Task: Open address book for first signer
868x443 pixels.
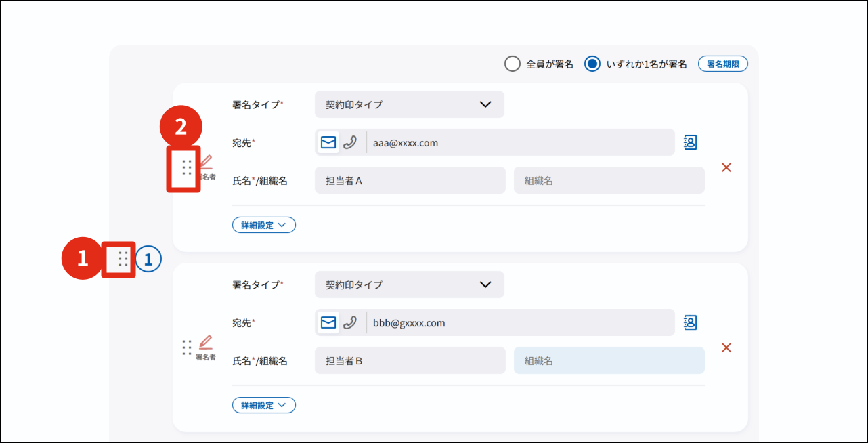Action: pyautogui.click(x=690, y=142)
